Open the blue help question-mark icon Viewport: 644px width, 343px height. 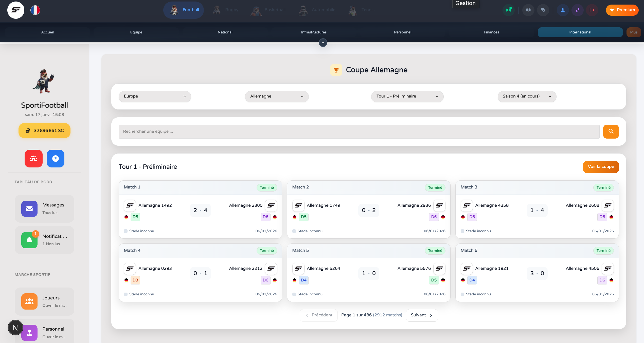(55, 159)
